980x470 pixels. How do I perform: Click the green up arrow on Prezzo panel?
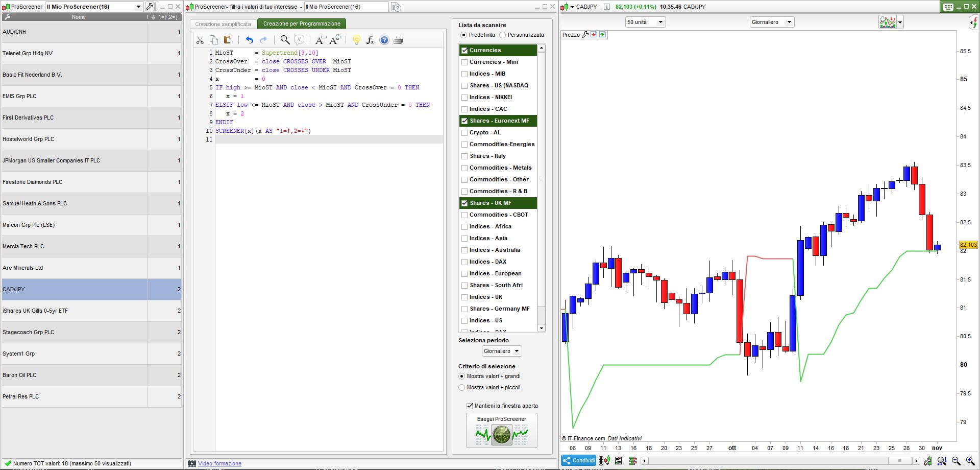(603, 35)
